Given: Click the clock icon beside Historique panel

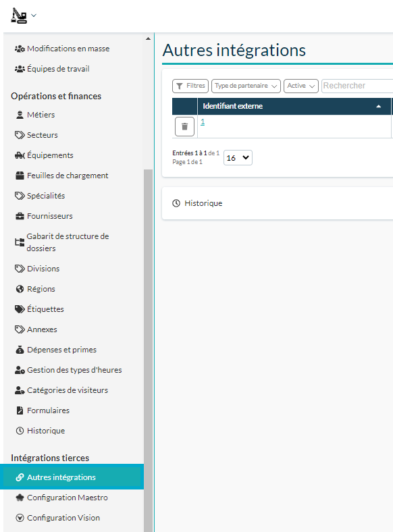Looking at the screenshot, I should coord(176,203).
